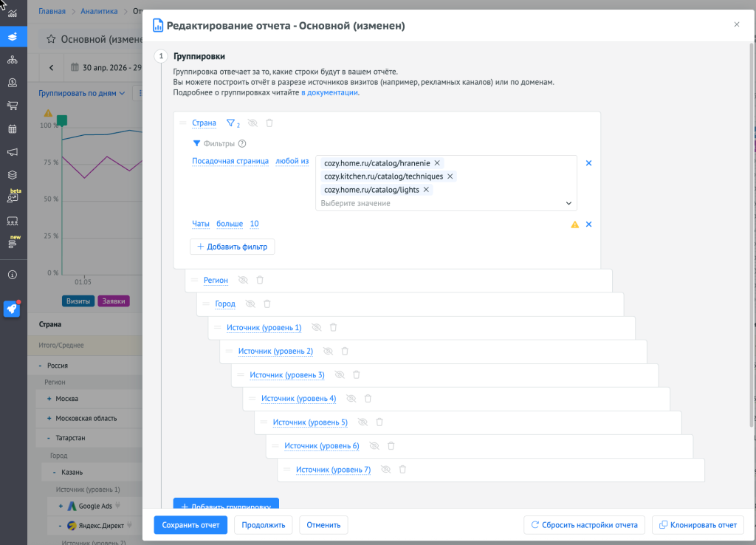Toggle Заявки chart legend
The width and height of the screenshot is (756, 545).
coord(113,301)
